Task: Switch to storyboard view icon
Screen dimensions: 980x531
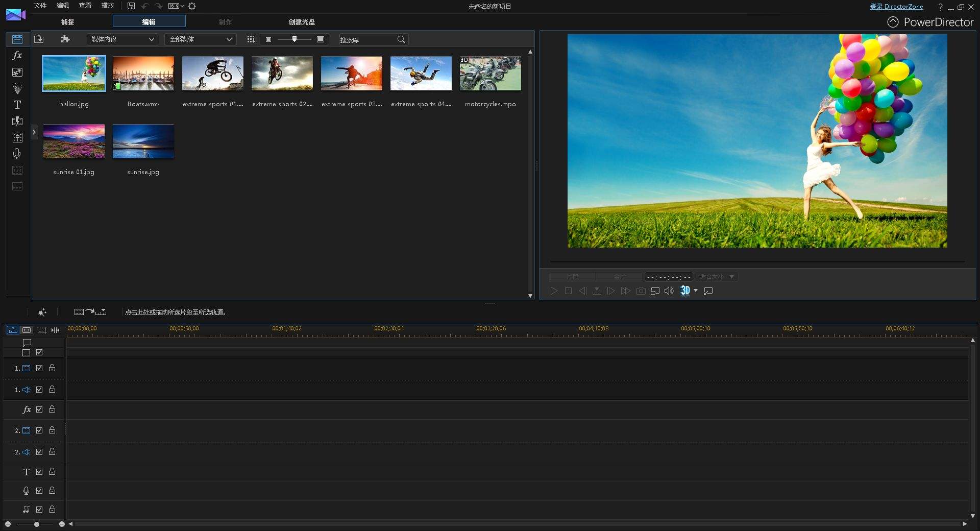Action: [27, 330]
